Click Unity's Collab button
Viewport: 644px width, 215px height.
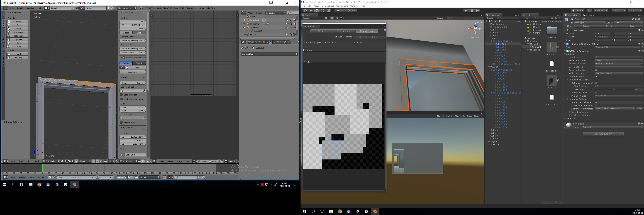pyautogui.click(x=577, y=11)
